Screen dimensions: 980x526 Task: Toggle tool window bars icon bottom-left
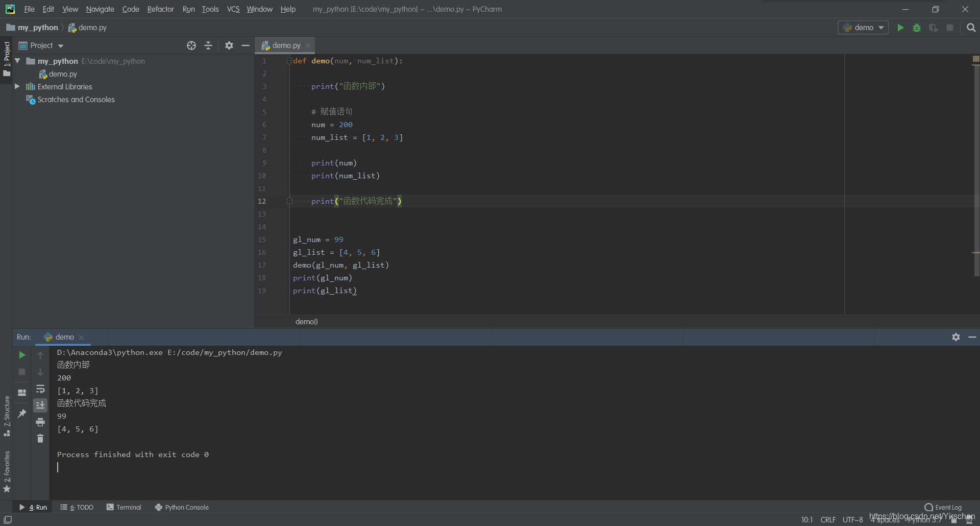(8, 519)
